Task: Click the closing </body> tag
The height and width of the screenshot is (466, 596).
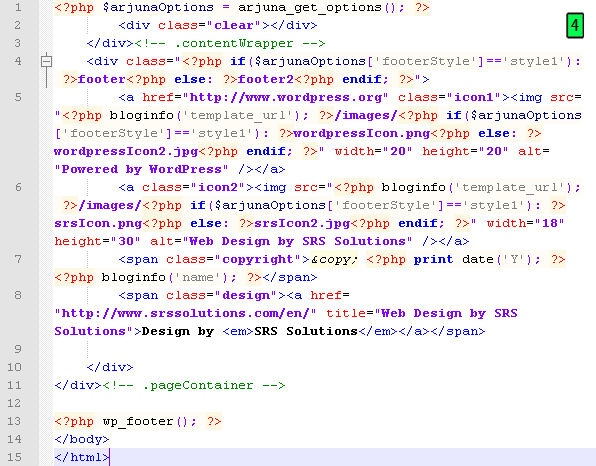Action: (x=82, y=439)
